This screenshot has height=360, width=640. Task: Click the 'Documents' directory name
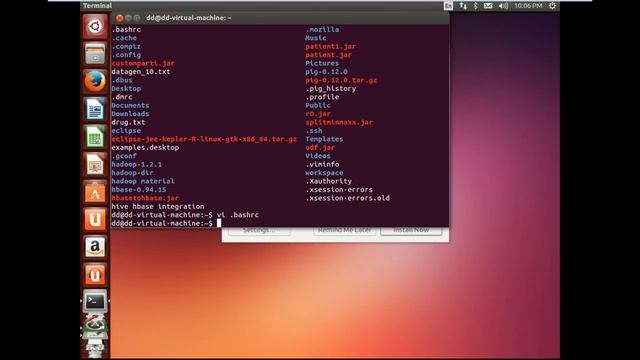pos(130,105)
